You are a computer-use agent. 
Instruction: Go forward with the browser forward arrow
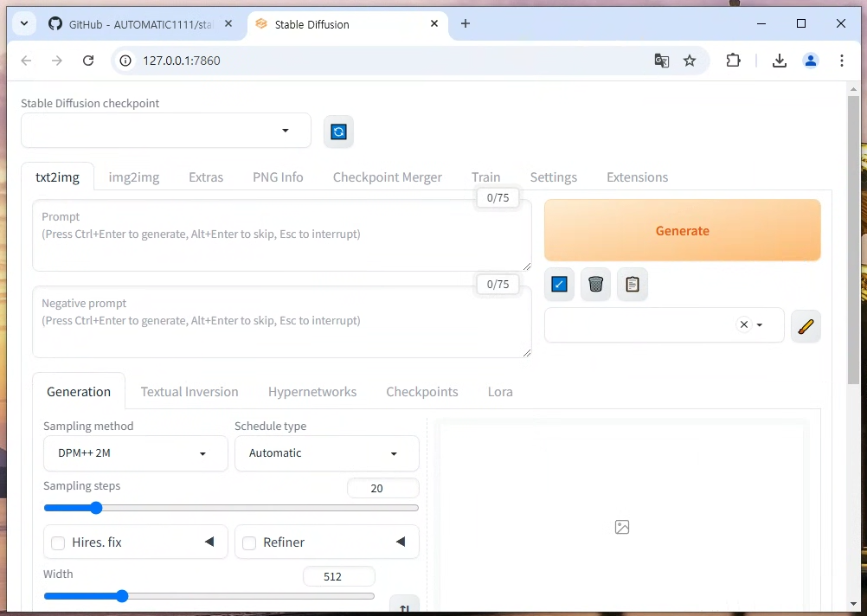click(x=57, y=61)
